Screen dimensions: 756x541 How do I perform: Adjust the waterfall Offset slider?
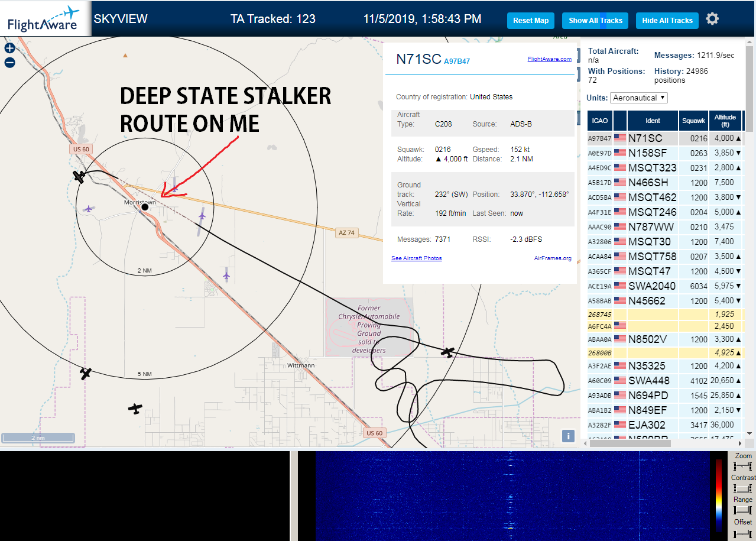(x=742, y=533)
